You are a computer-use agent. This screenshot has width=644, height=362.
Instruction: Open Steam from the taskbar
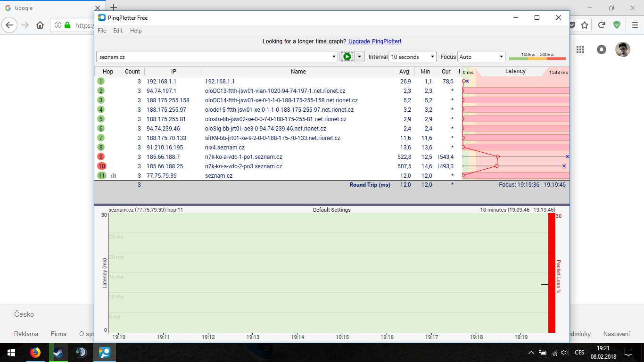click(58, 353)
